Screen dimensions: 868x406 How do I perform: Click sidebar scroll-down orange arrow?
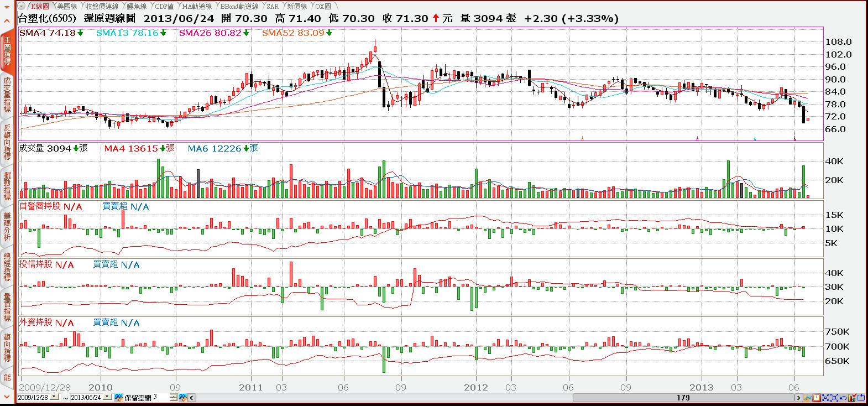point(7,397)
